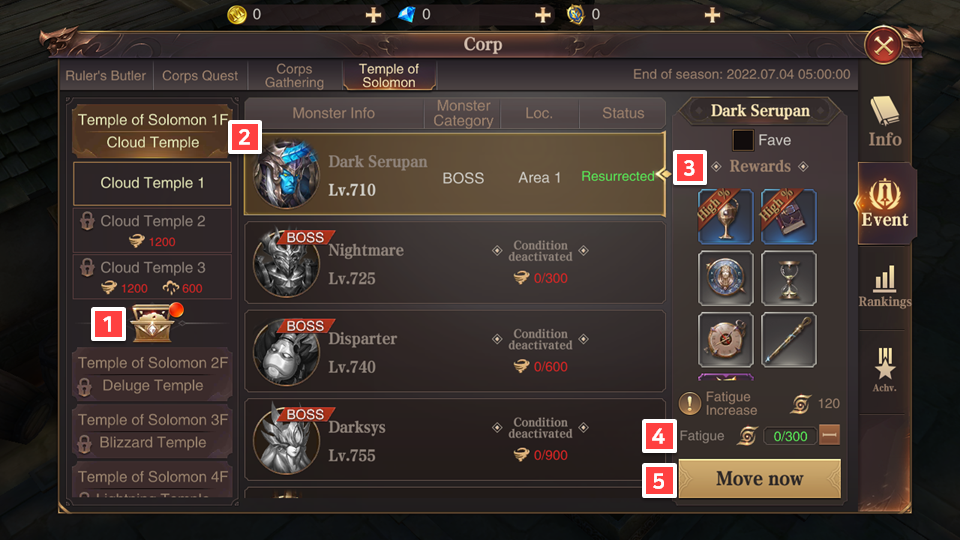This screenshot has width=960, height=540.
Task: Click the fatigue reset minus button
Action: point(830,435)
